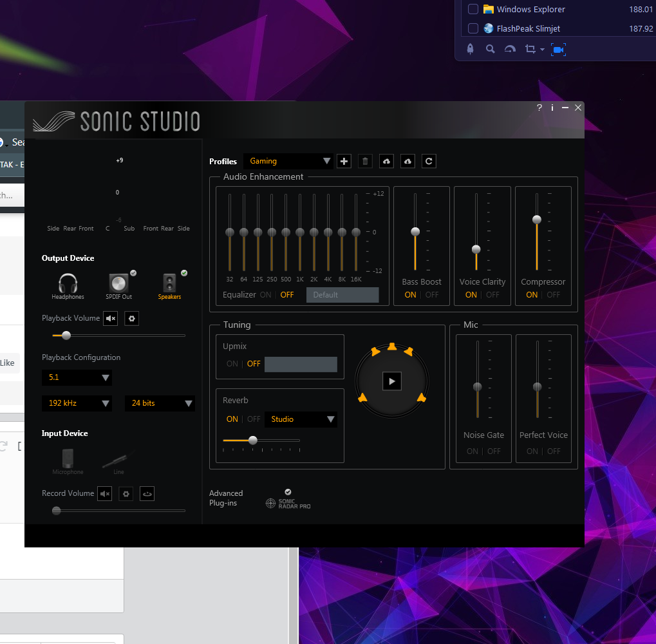Select Speakers output device icon
Viewport: 656px width, 644px height.
pyautogui.click(x=169, y=283)
